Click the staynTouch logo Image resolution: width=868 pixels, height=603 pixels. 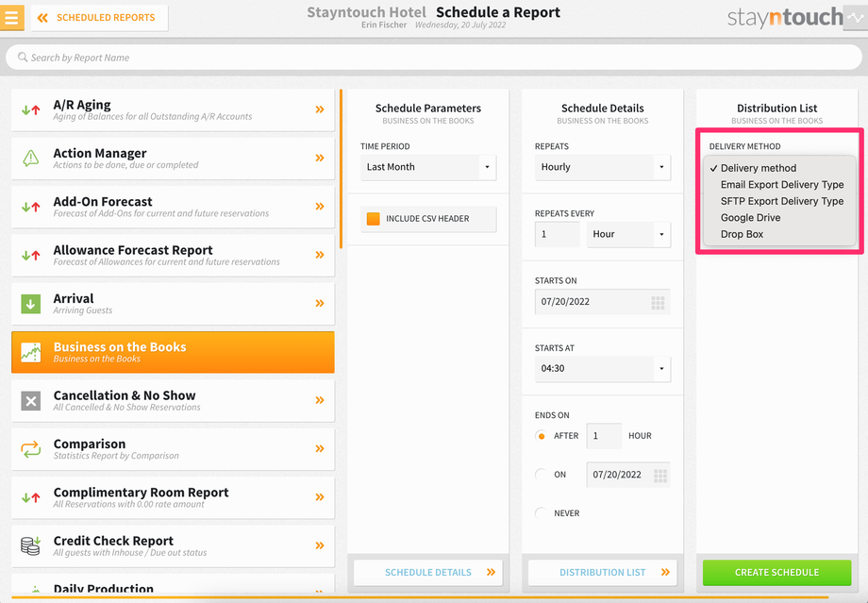[784, 18]
